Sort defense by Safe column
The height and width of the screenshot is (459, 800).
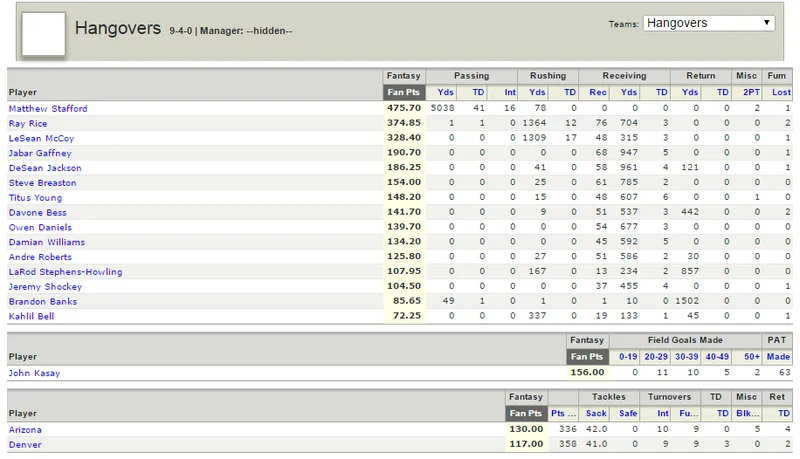pyautogui.click(x=628, y=413)
